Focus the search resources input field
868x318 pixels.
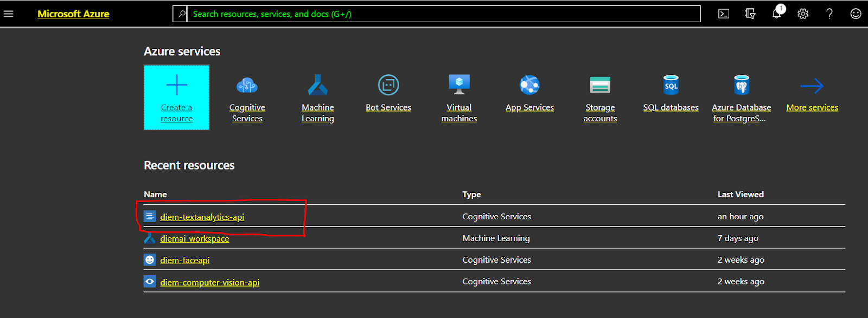444,14
